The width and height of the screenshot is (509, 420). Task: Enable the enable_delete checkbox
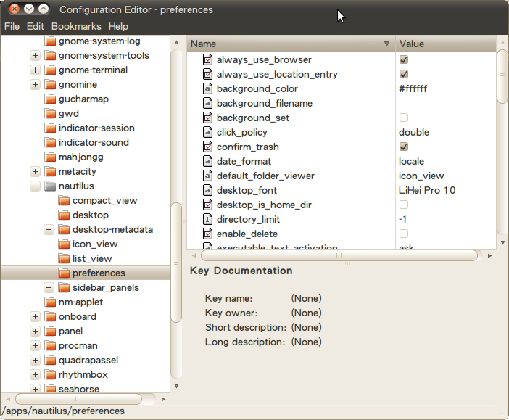(x=404, y=234)
